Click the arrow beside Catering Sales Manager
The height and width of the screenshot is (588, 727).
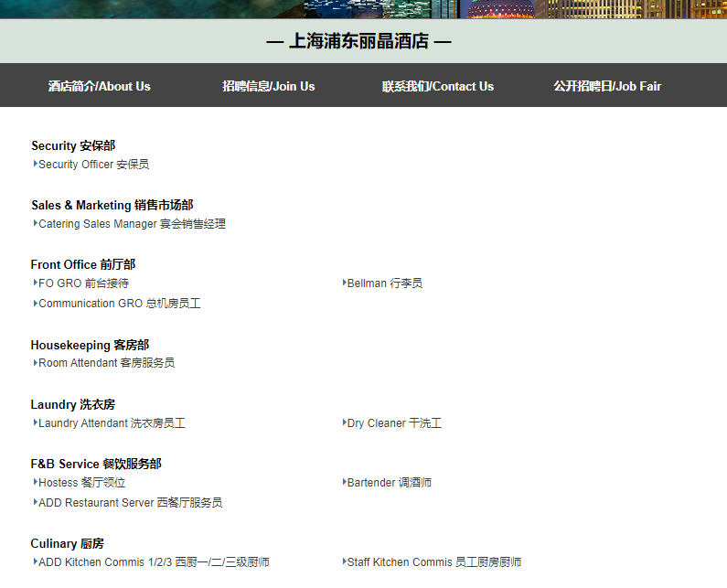click(x=36, y=223)
